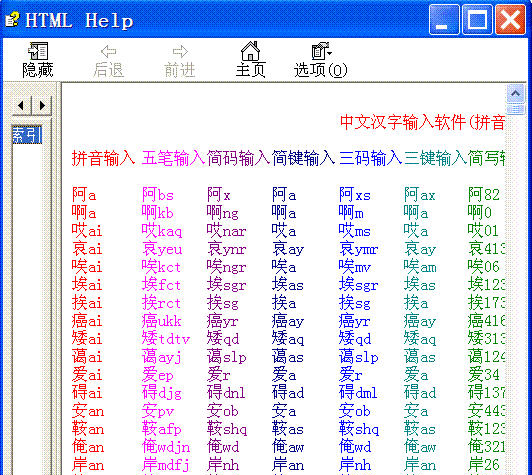Click the 简码输入 column heading
Viewport: 532px width, 475px height.
pos(239,158)
